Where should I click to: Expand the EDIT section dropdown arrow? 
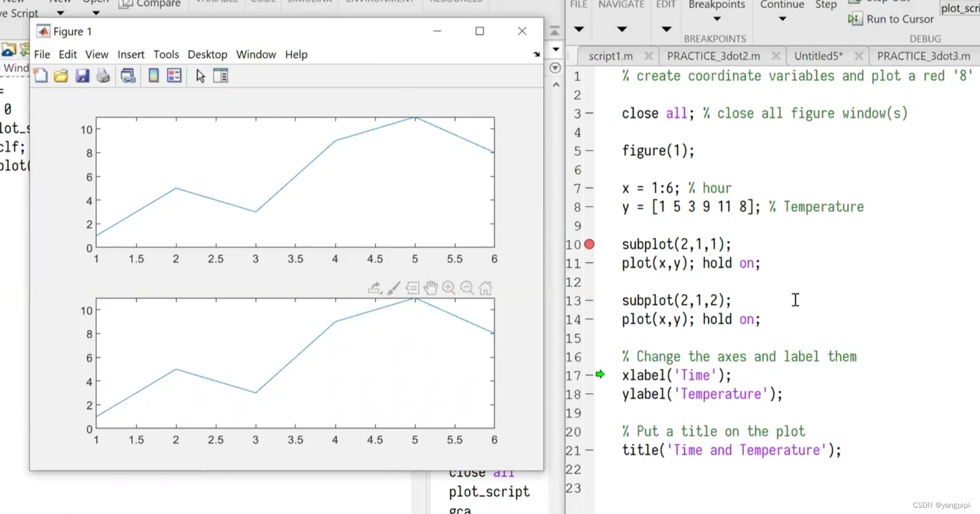click(x=666, y=29)
